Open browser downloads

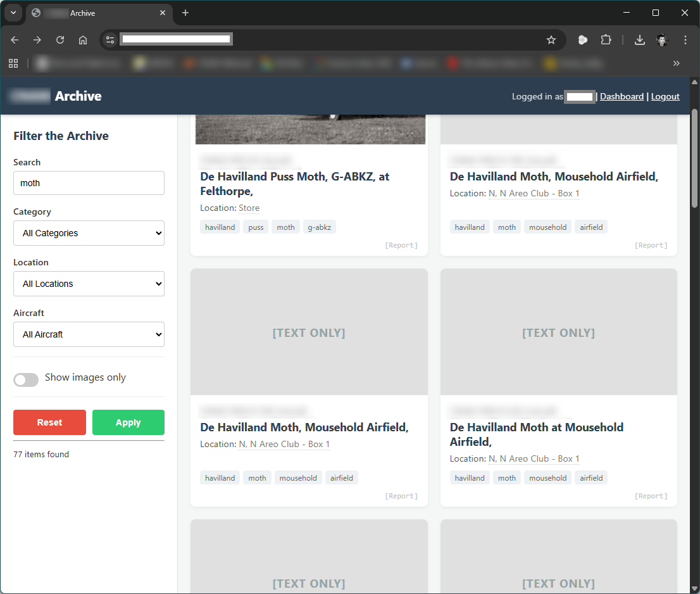pyautogui.click(x=639, y=40)
